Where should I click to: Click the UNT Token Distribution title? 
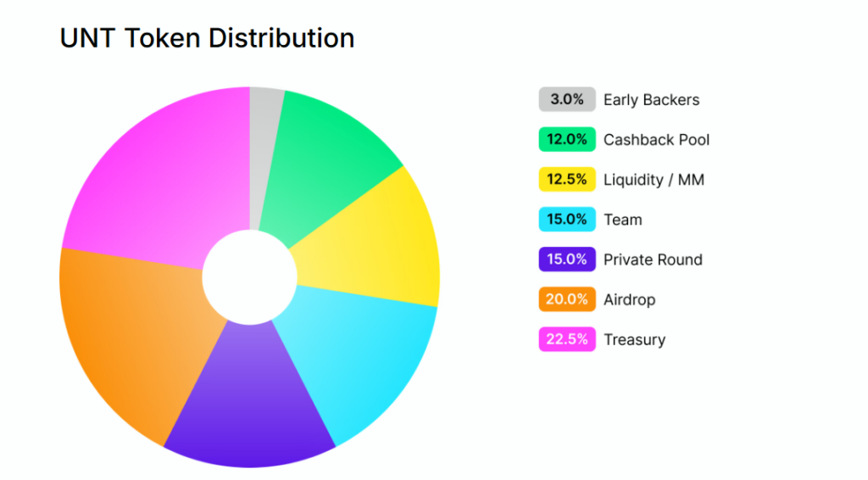(x=207, y=38)
